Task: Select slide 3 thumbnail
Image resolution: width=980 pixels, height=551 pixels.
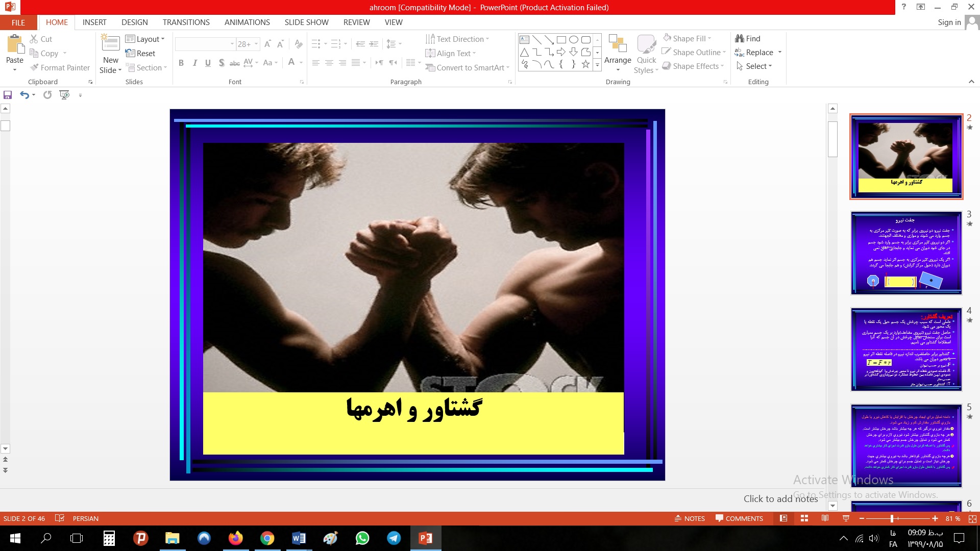Action: click(906, 253)
